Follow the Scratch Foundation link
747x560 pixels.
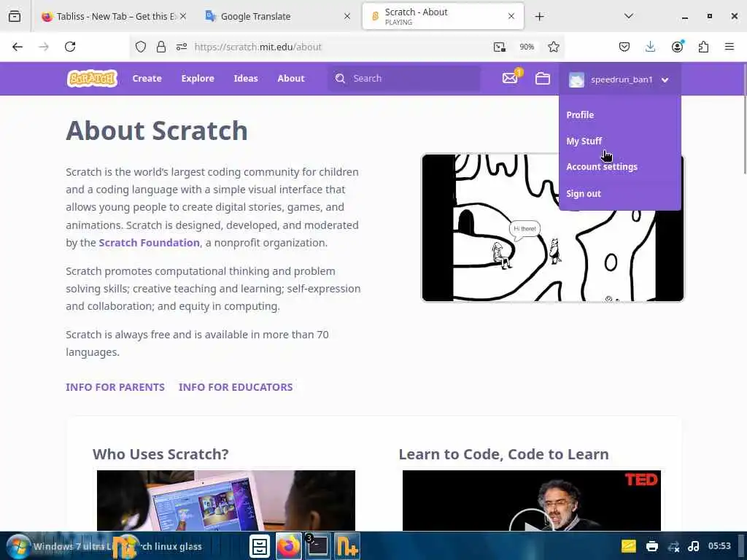(x=149, y=243)
